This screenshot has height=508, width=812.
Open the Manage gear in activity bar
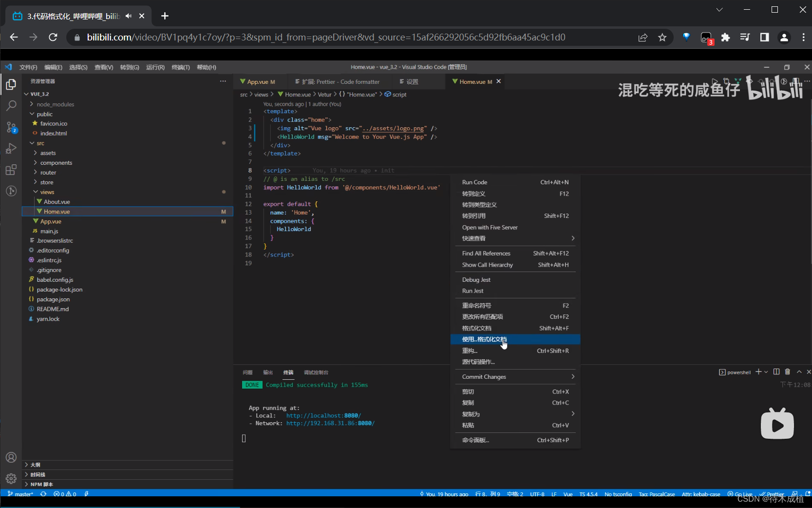(x=11, y=479)
